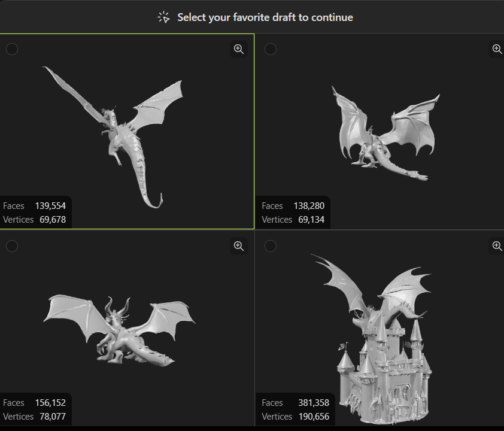Screen dimensions: 504x431
Task: Click the '138,280' faces value
Action: [x=309, y=206]
